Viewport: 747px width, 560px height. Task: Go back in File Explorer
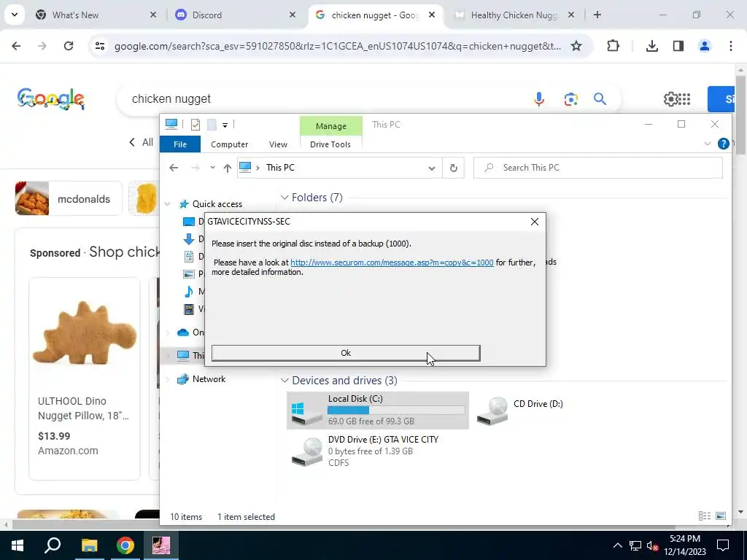174,168
